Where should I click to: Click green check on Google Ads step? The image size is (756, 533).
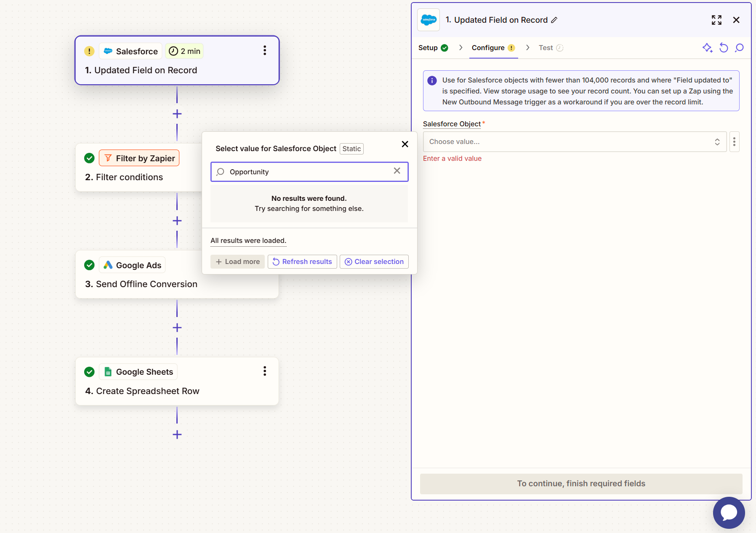89,265
